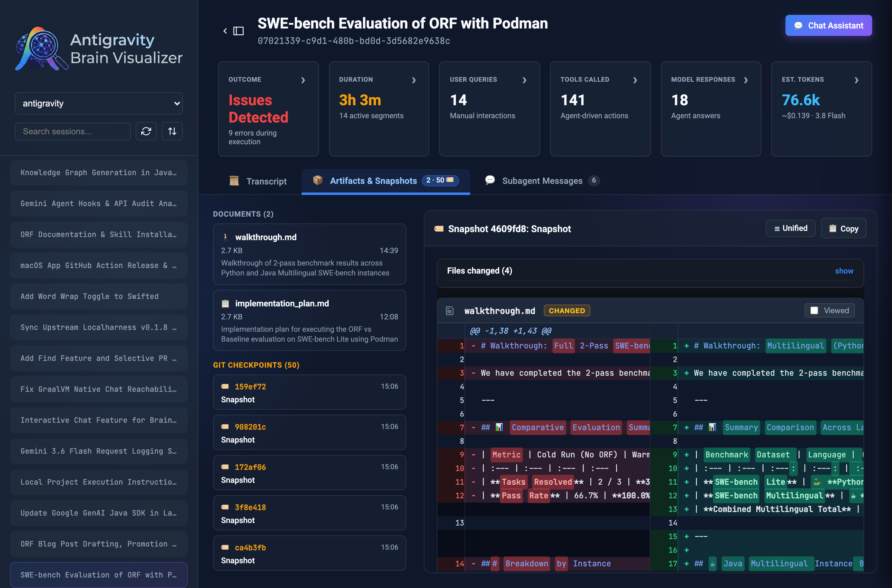Open ORF Documentation & Skill Installation session
Screen dimensions: 892x588
99,234
